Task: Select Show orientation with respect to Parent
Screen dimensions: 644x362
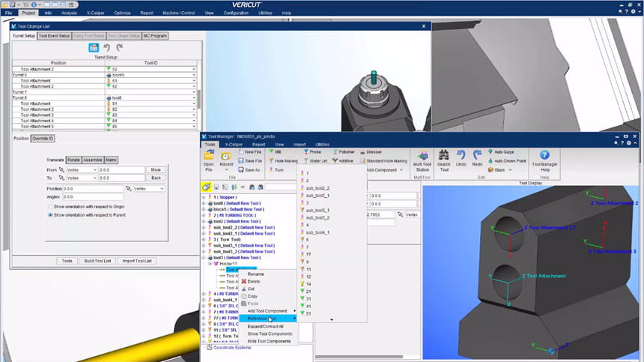Action: [50, 215]
